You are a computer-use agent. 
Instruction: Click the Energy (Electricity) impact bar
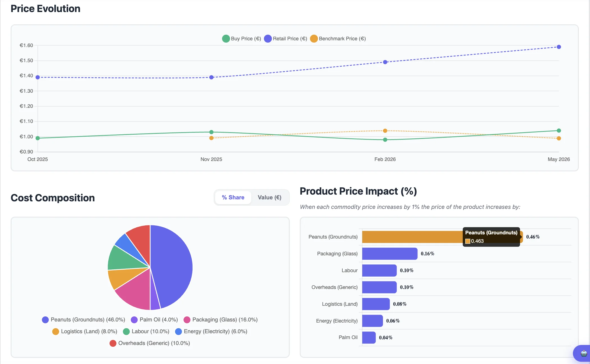tap(373, 321)
